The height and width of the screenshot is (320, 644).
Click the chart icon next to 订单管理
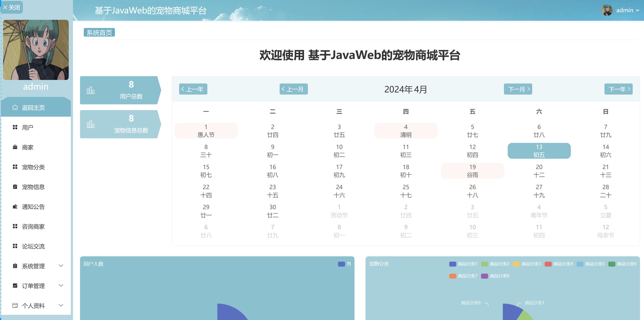15,285
